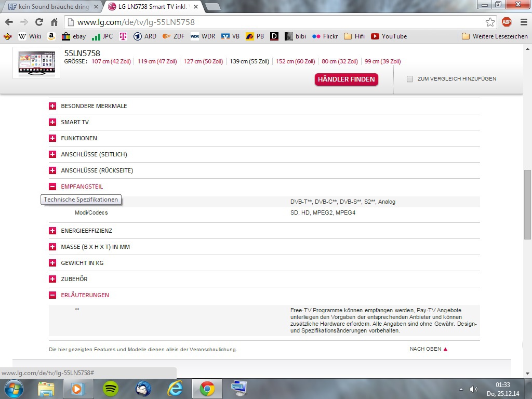Viewport: 532px width, 399px height.
Task: Click the Chrome reload page icon
Action: (x=39, y=22)
